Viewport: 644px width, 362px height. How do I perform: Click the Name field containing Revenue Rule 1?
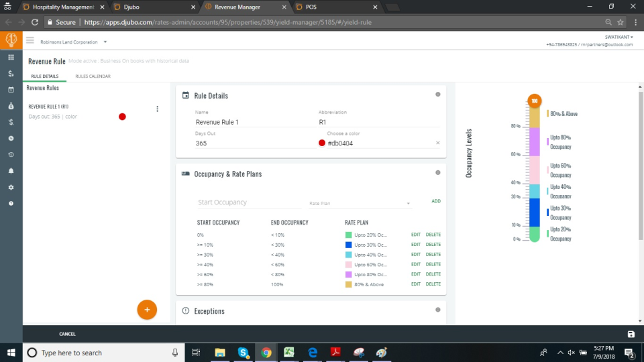[256, 122]
